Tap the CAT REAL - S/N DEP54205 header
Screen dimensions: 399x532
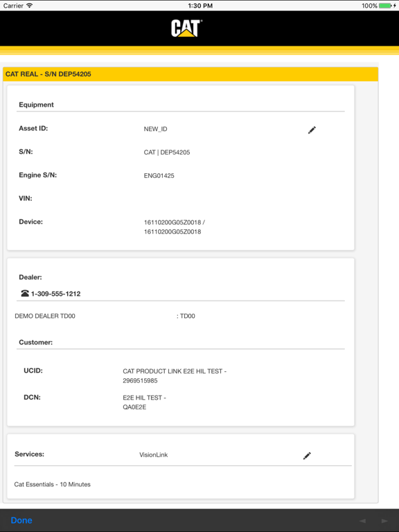click(x=48, y=74)
